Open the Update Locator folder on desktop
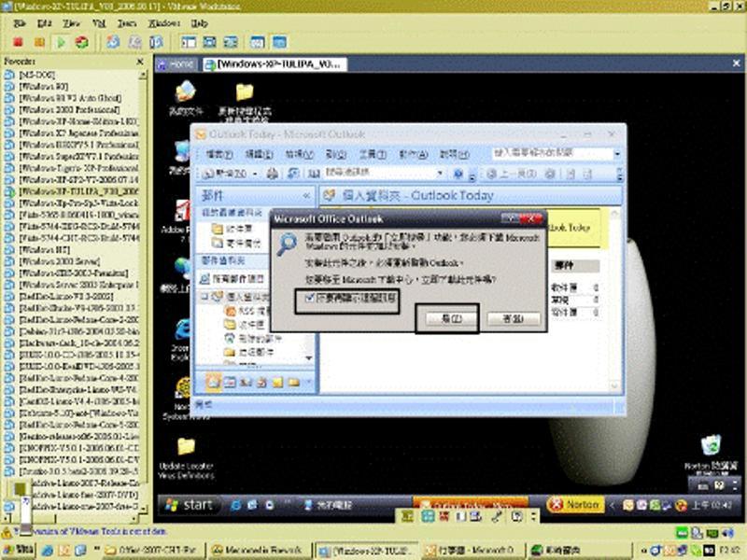This screenshot has height=560, width=747. [x=186, y=447]
